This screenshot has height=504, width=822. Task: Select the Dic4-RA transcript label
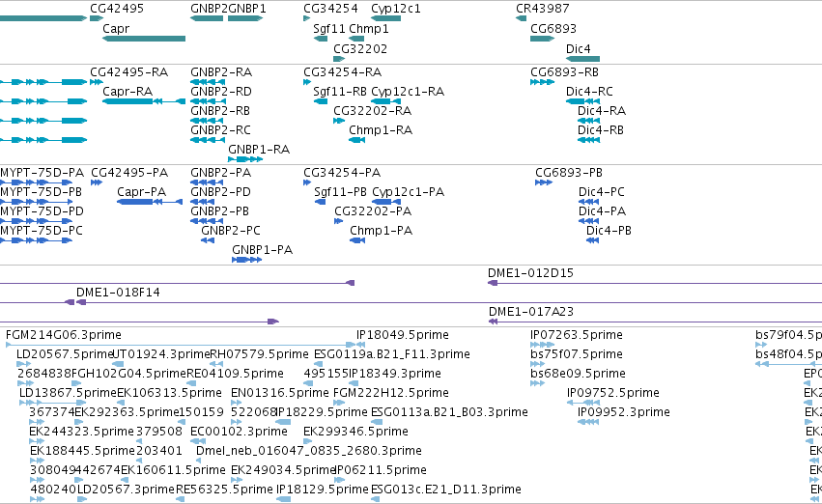coord(602,110)
